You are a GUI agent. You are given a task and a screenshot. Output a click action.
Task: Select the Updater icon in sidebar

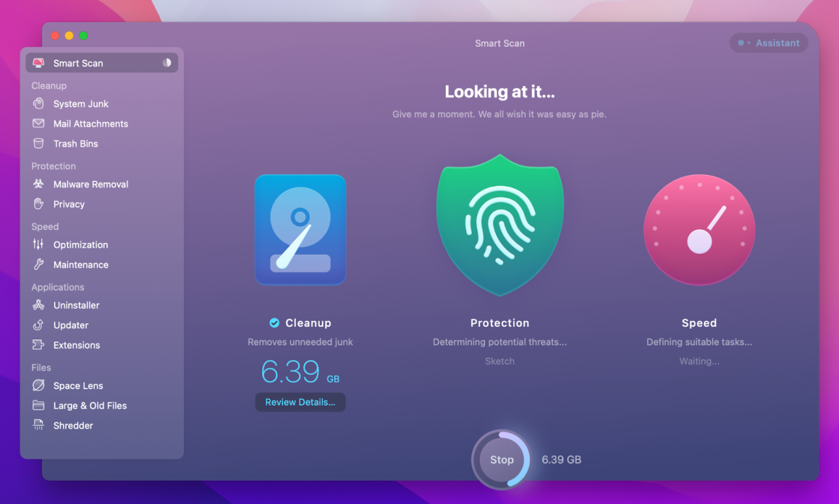coord(39,325)
